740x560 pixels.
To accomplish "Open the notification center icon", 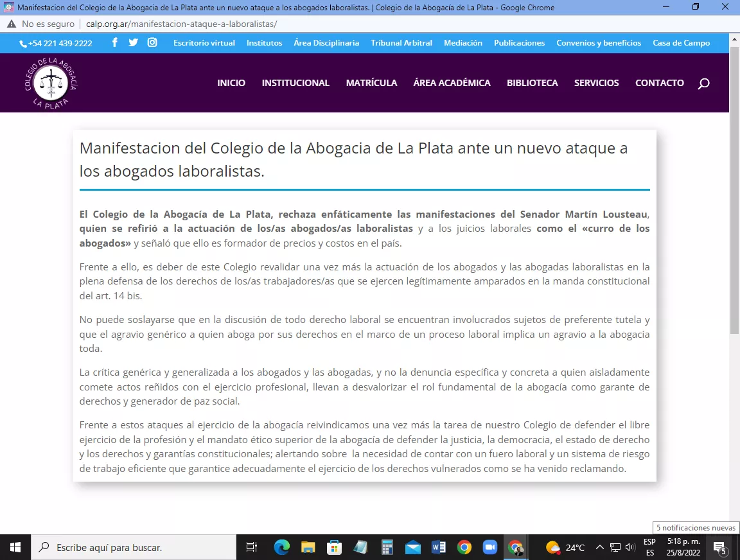I will [x=719, y=548].
